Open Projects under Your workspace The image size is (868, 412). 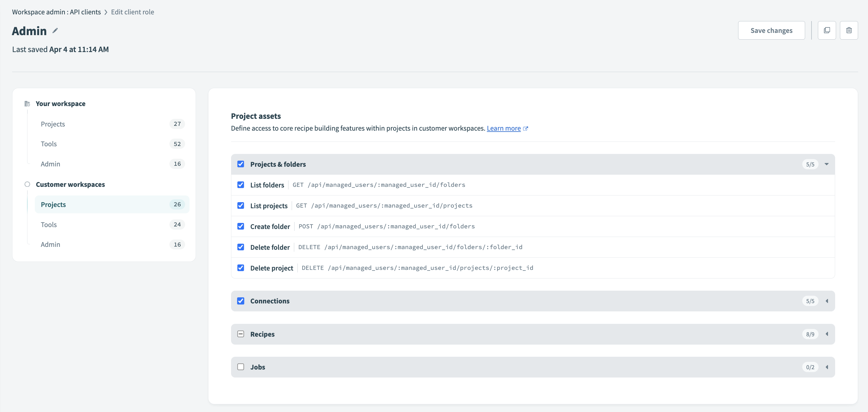pyautogui.click(x=112, y=124)
